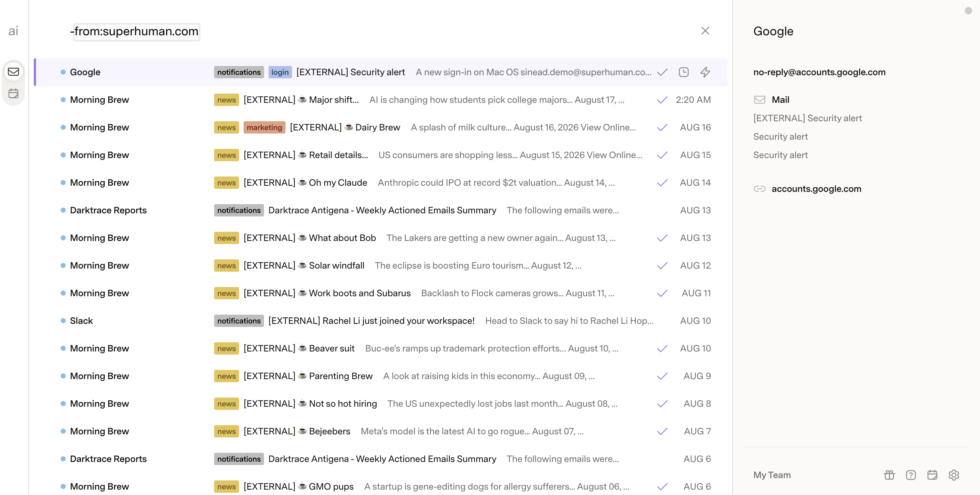Open the help question mark icon
Viewport: 980px width, 495px height.
click(911, 475)
